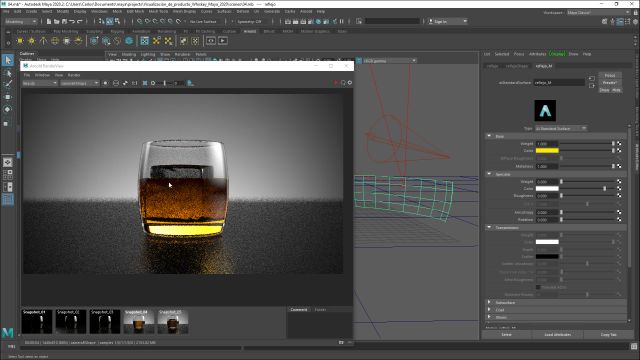Screen dimensions: 640x360
Task: Click the Save Scene icon
Action: click(x=64, y=21)
